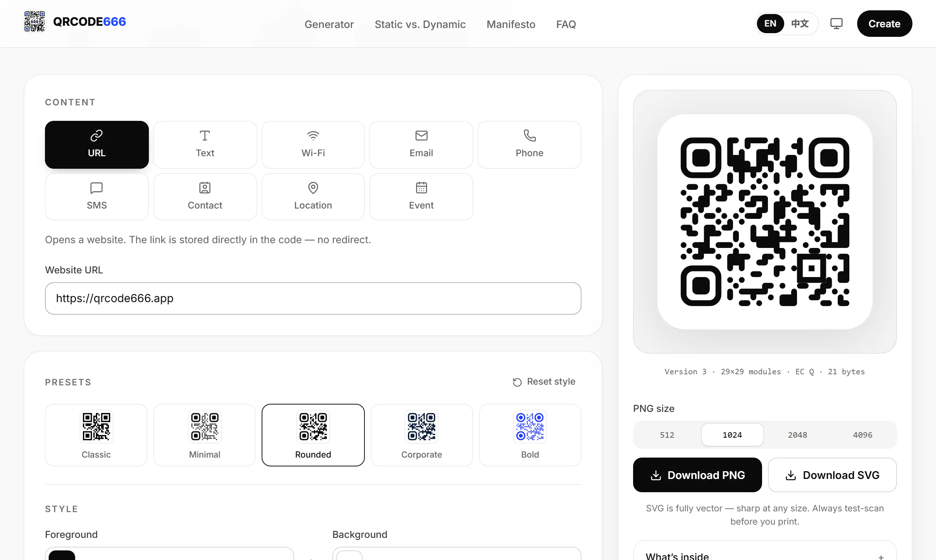Select the Wi-Fi content type

pos(313,144)
